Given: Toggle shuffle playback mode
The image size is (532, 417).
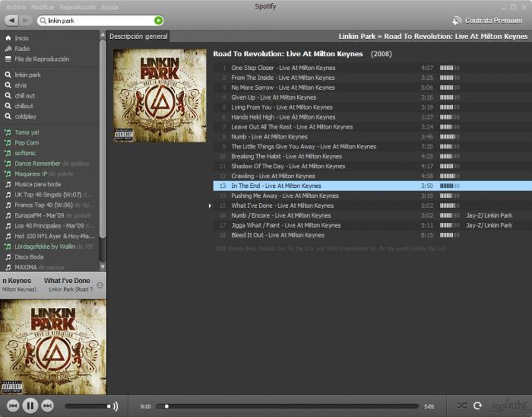Looking at the screenshot, I should [x=462, y=406].
